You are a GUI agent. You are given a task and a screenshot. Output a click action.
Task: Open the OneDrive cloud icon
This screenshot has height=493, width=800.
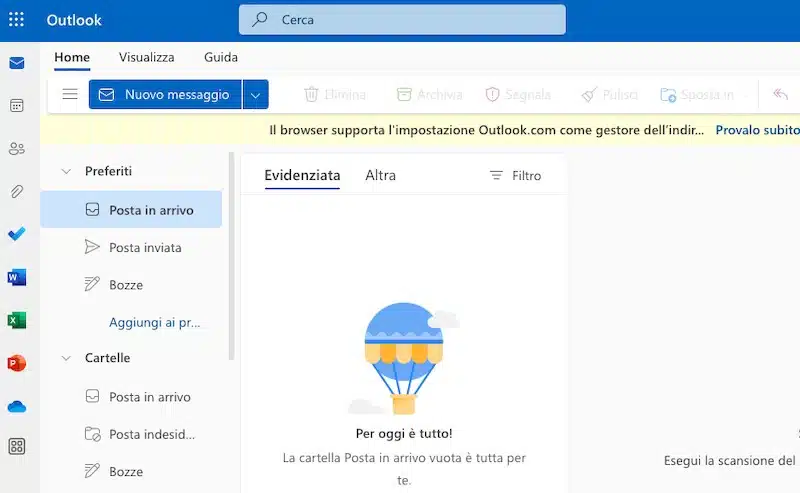point(17,407)
